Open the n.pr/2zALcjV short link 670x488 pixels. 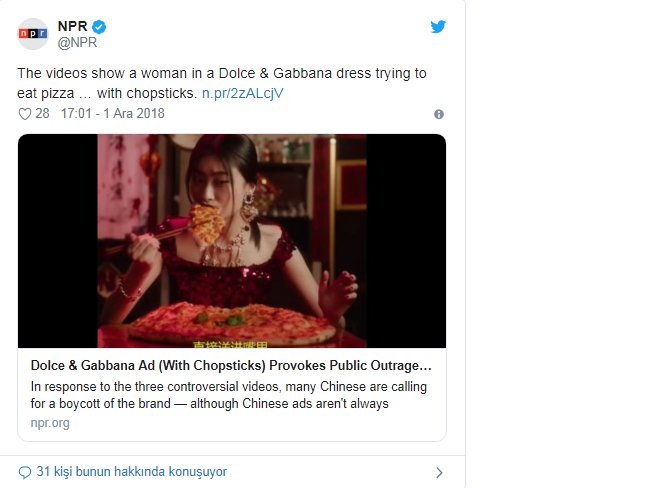[242, 93]
